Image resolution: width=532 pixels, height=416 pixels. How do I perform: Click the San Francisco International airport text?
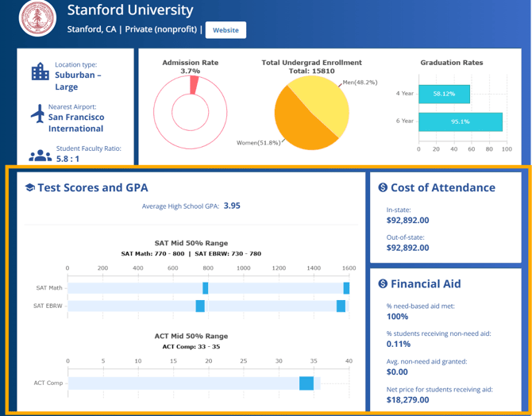tap(76, 122)
